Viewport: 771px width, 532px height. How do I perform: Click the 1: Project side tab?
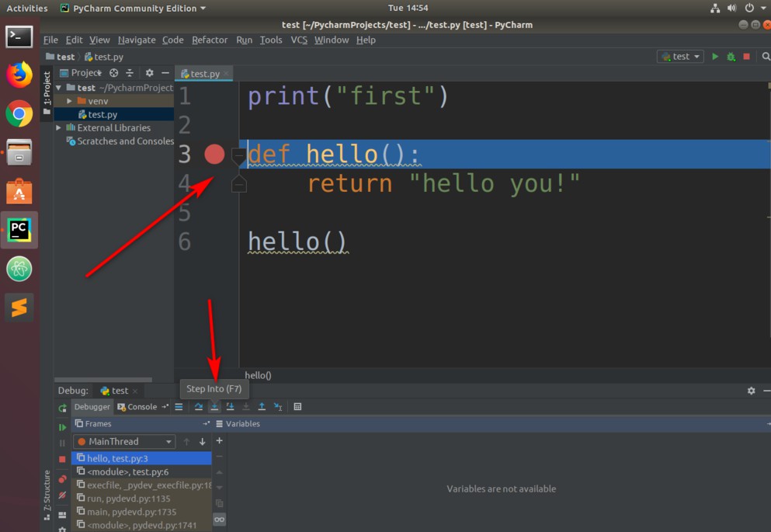click(x=47, y=93)
